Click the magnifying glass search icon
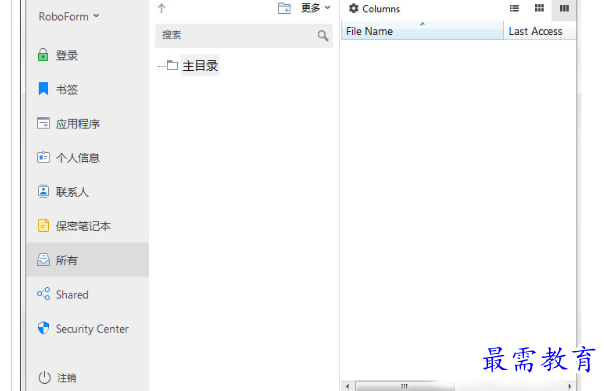 coord(323,35)
